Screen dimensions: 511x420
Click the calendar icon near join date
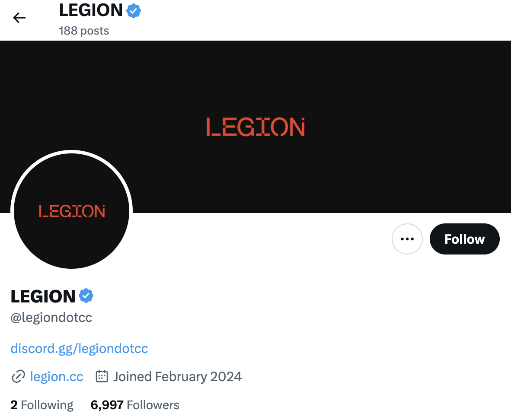click(x=102, y=376)
